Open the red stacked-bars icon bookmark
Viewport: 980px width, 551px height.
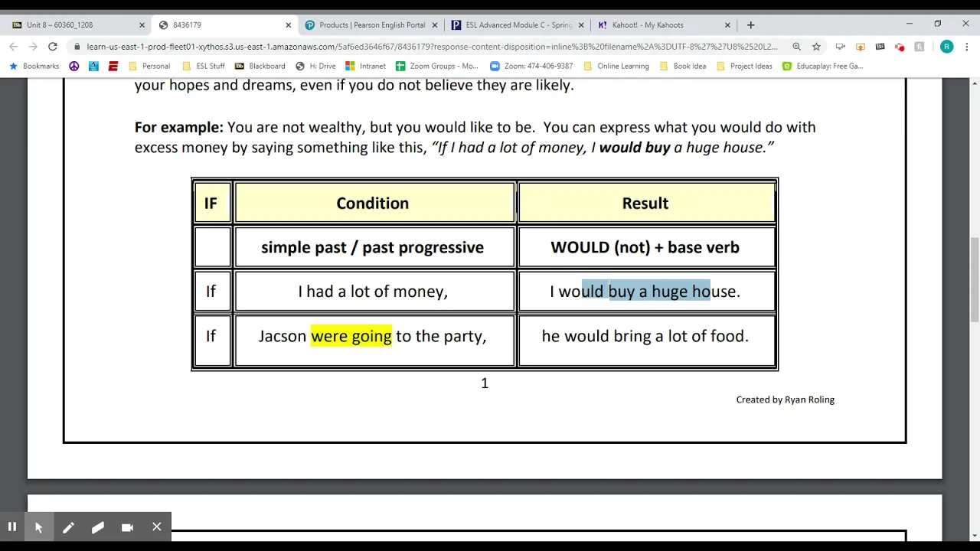tap(113, 67)
